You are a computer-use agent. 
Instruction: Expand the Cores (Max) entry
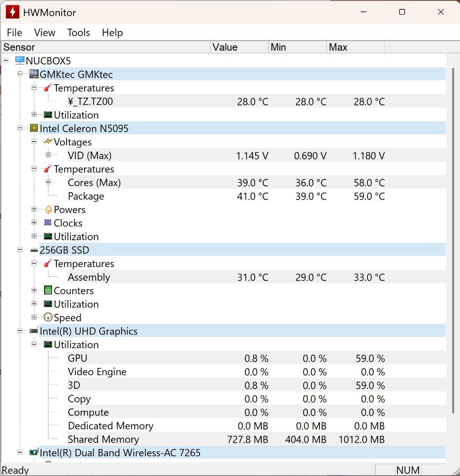(x=48, y=182)
